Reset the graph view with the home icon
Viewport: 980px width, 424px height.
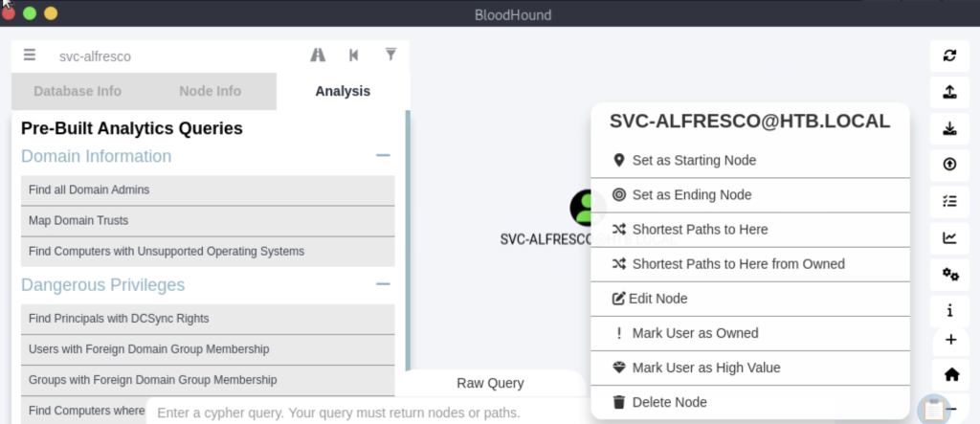coord(951,374)
